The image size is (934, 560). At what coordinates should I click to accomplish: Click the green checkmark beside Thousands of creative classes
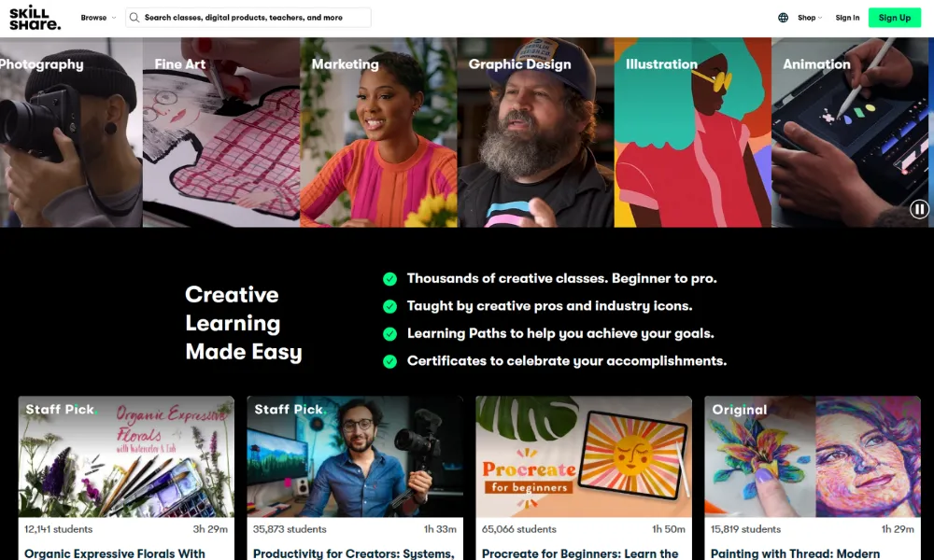(390, 279)
